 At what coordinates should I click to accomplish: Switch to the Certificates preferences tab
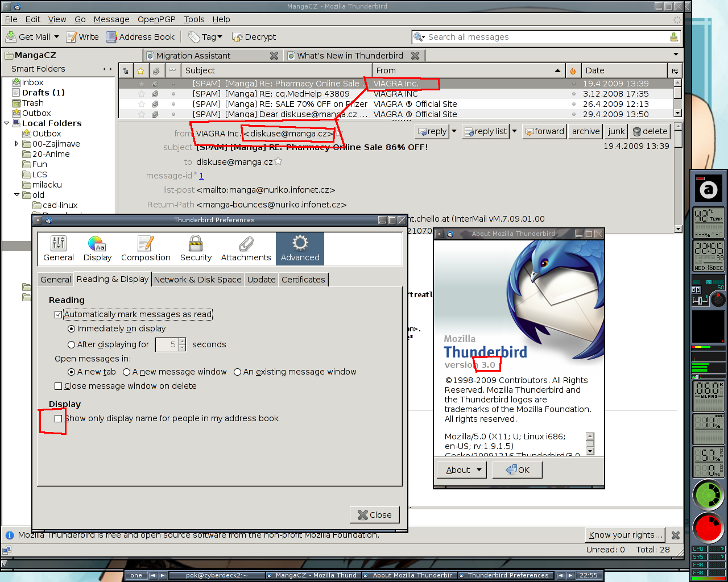coord(303,280)
